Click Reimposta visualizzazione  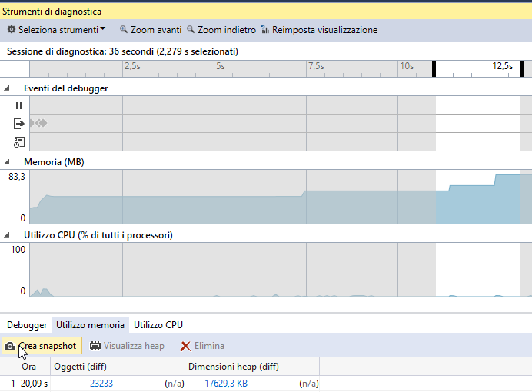[x=319, y=30]
